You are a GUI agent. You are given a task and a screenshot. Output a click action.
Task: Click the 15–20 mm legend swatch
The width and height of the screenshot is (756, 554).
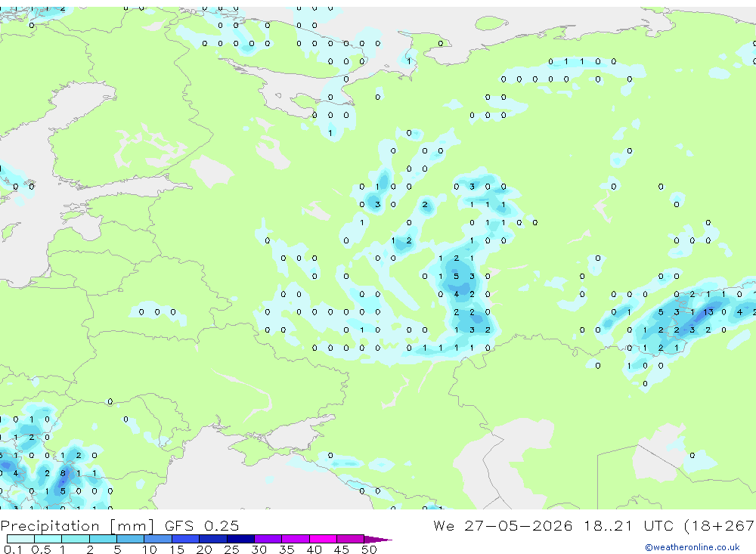click(x=186, y=539)
